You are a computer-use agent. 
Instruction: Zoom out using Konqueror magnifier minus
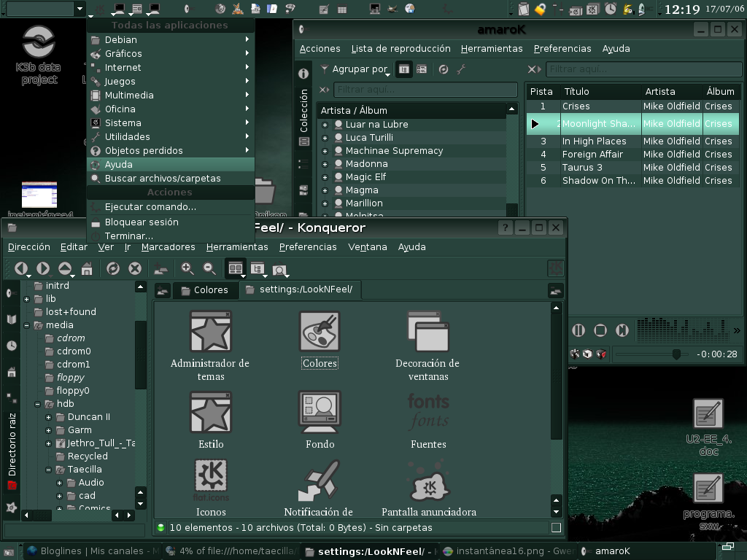click(209, 268)
